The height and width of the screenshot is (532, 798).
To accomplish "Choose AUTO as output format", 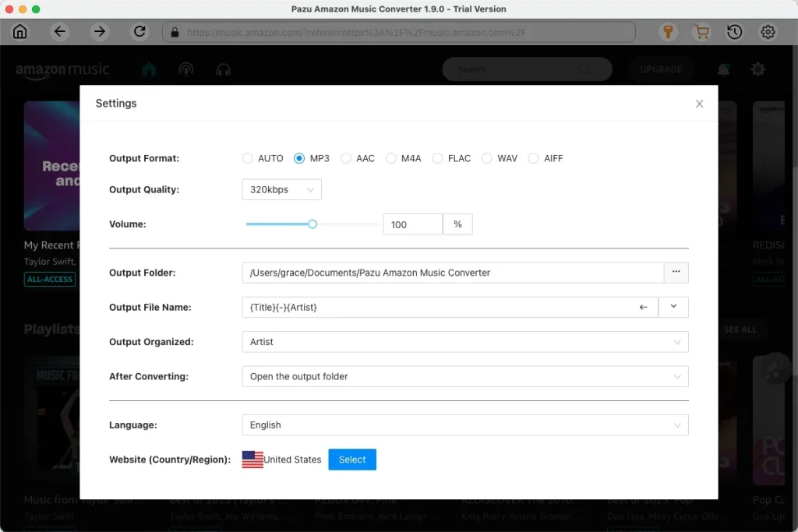I will point(247,158).
